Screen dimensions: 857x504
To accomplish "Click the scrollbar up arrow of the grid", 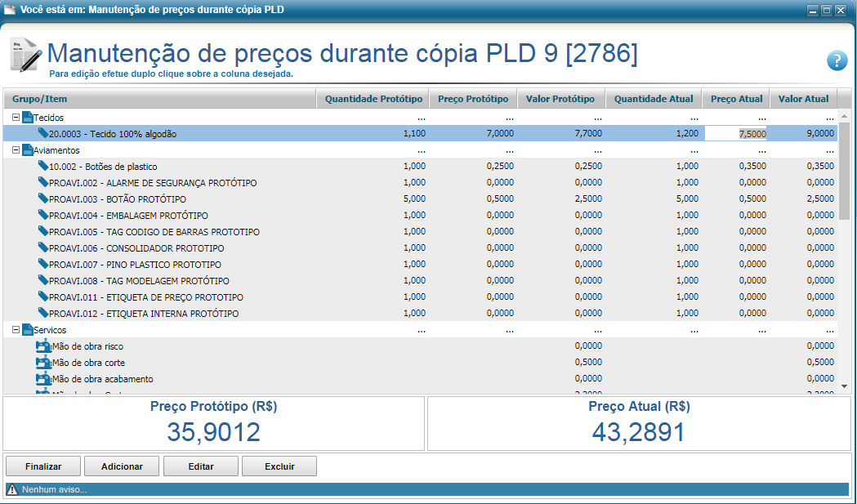I will click(x=844, y=116).
